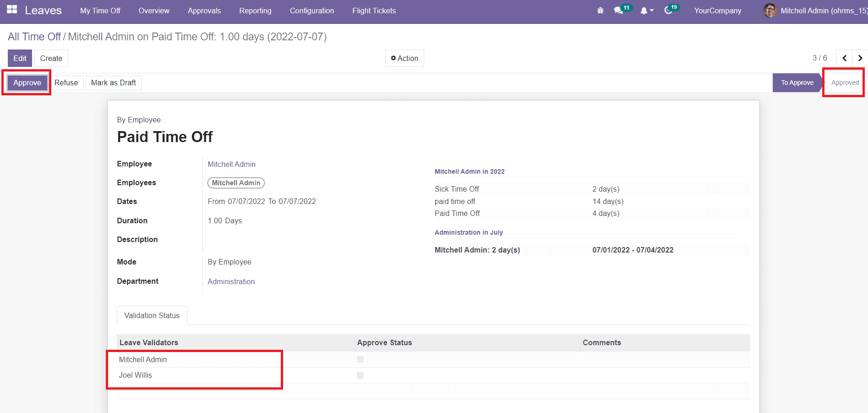This screenshot has height=413, width=868.
Task: Open the apps grid menu icon
Action: click(12, 10)
